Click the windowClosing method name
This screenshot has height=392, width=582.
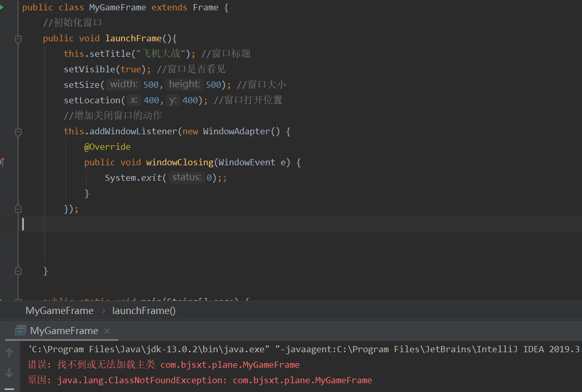[180, 163]
